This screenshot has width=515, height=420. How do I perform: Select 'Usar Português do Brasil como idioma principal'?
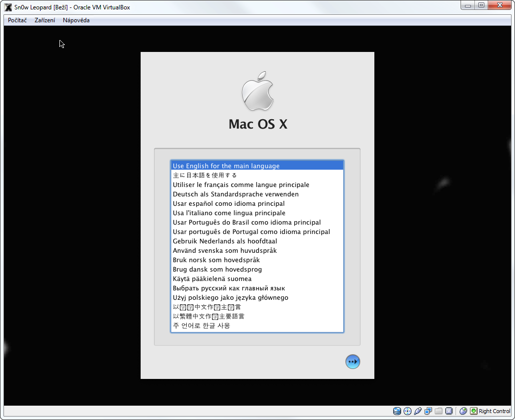coord(257,222)
